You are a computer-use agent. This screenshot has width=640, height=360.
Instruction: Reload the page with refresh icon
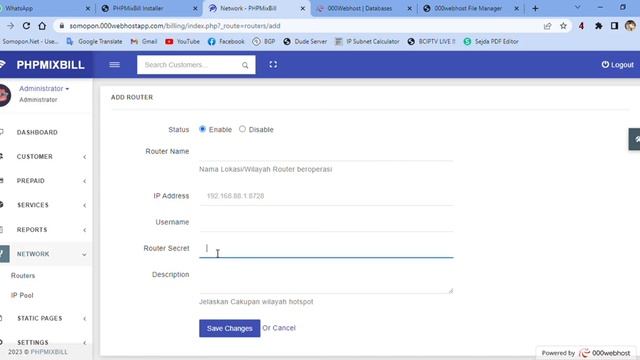(26, 26)
